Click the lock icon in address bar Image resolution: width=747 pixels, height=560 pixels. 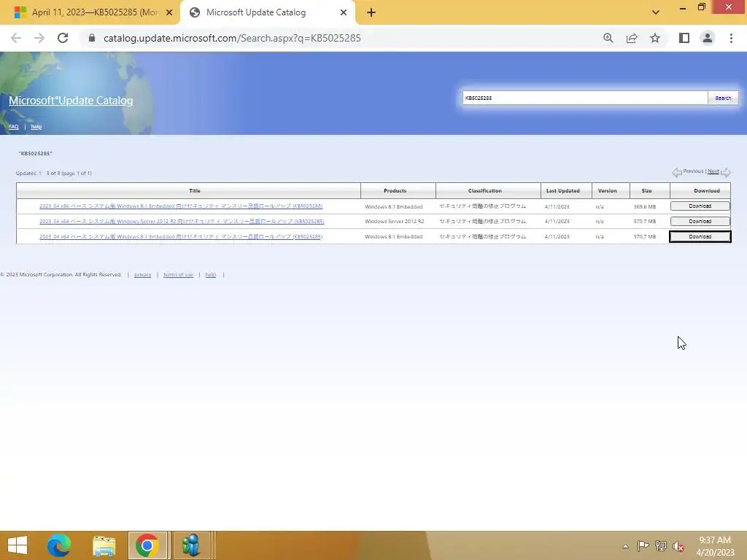click(92, 38)
